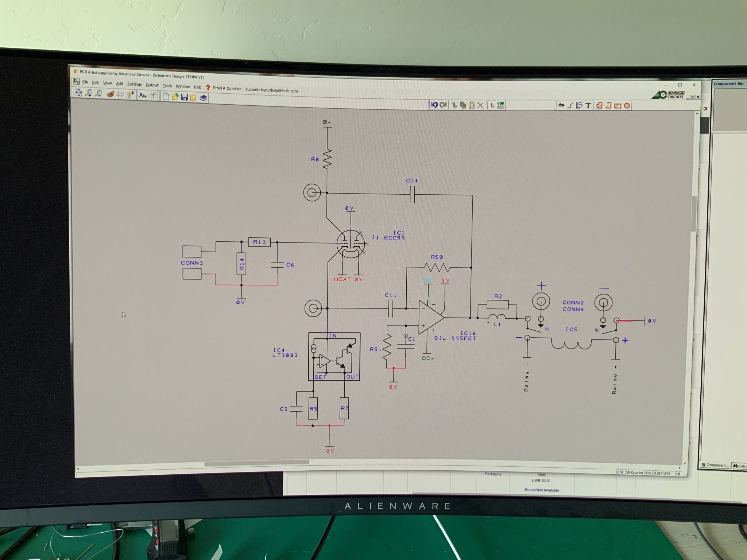This screenshot has width=747, height=560.
Task: Select the Add Text T tool
Action: tap(588, 105)
